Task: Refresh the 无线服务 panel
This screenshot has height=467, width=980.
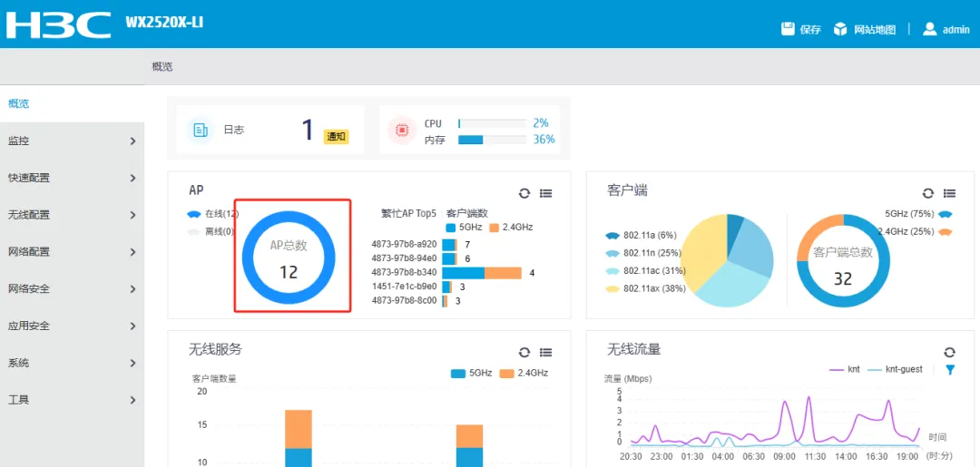Action: coord(524,352)
